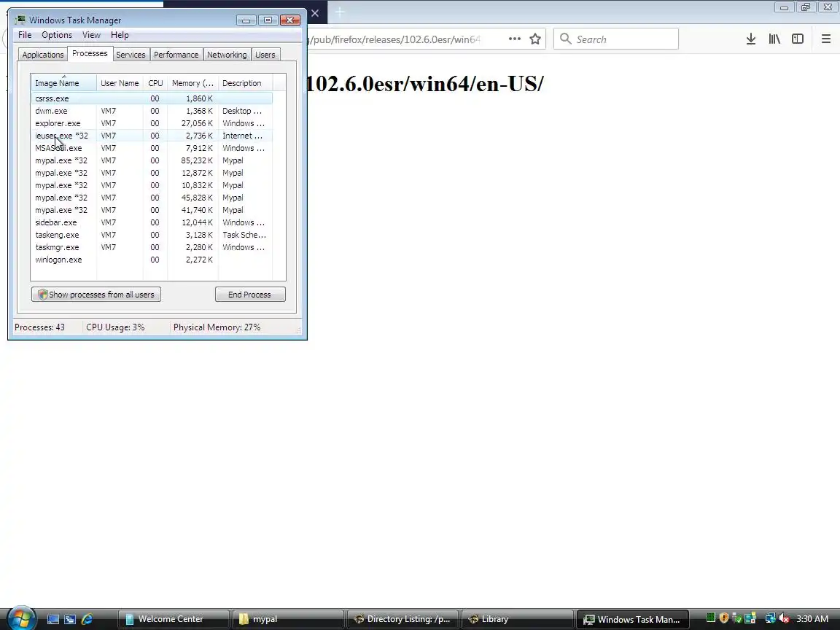Screen dimensions: 840x630
Task: Select mypal.exe using 12,872 K memory
Action: pyautogui.click(x=152, y=173)
